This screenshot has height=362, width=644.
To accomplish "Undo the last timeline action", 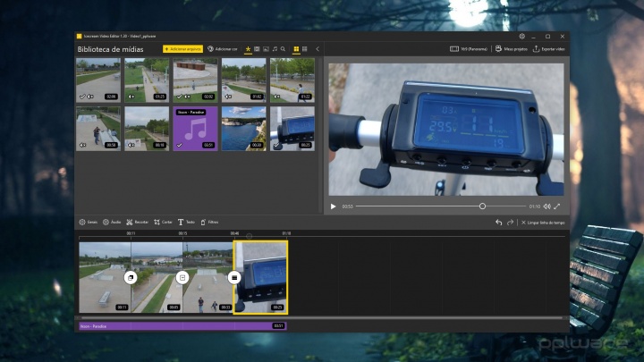I will tap(498, 222).
